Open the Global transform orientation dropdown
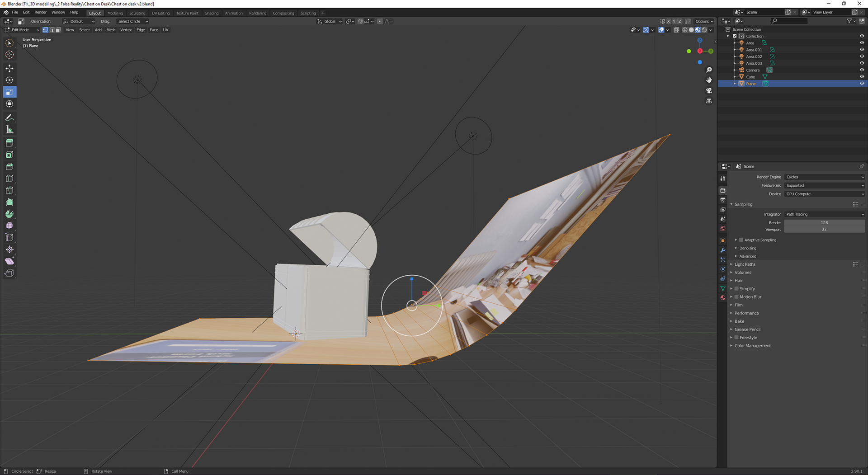868x475 pixels. (329, 21)
